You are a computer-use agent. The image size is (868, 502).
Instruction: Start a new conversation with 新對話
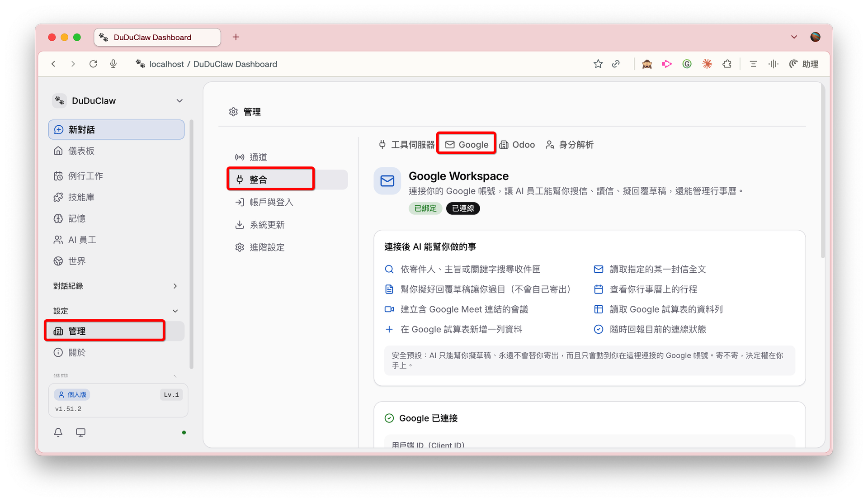(x=116, y=130)
